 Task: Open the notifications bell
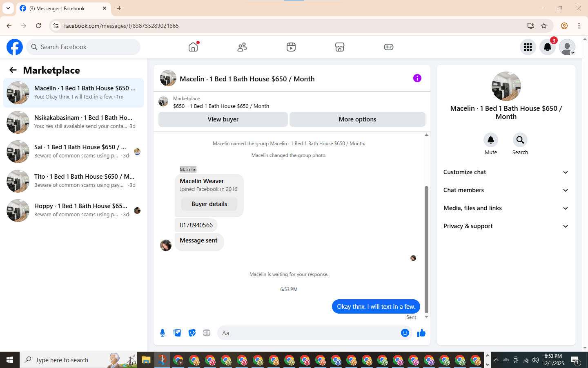pos(548,47)
